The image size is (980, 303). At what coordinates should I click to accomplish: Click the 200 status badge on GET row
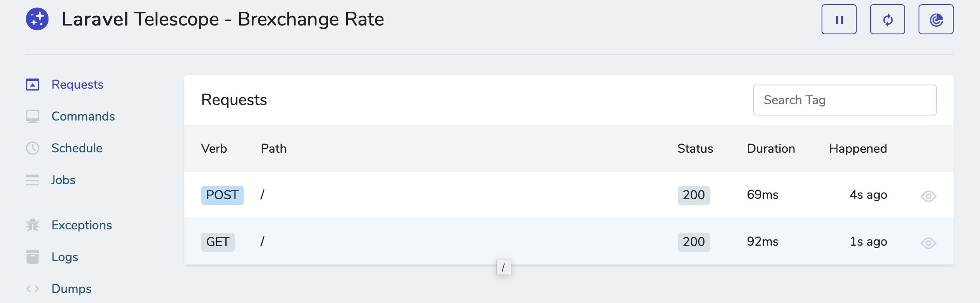click(x=694, y=242)
